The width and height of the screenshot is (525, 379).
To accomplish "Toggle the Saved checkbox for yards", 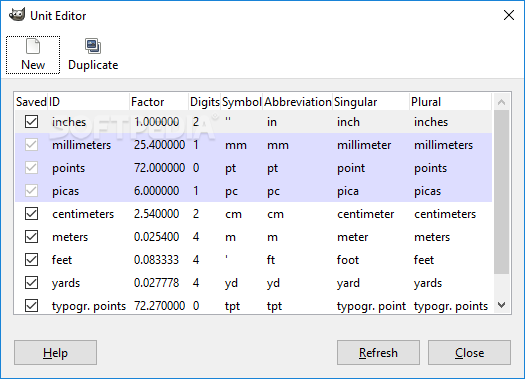I will tap(31, 283).
